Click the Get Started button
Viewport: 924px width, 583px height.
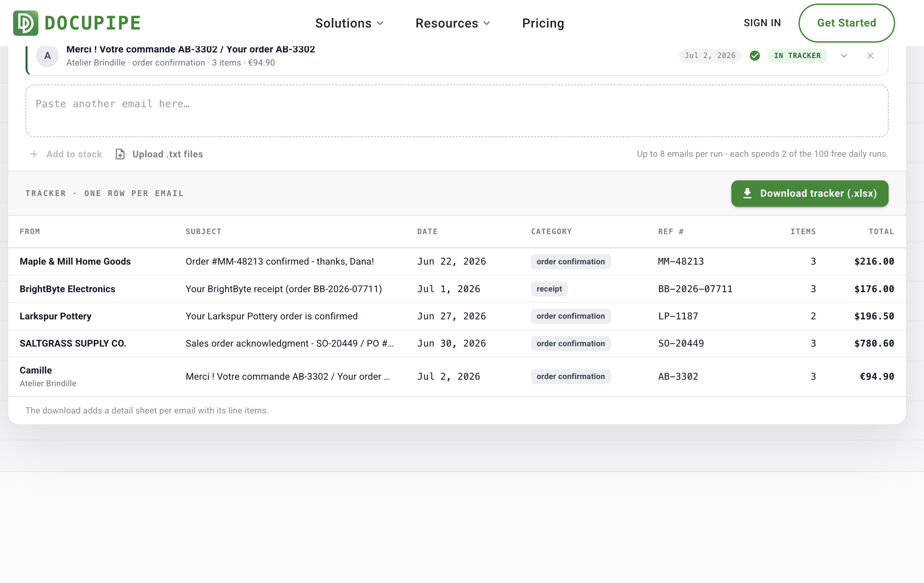(846, 23)
